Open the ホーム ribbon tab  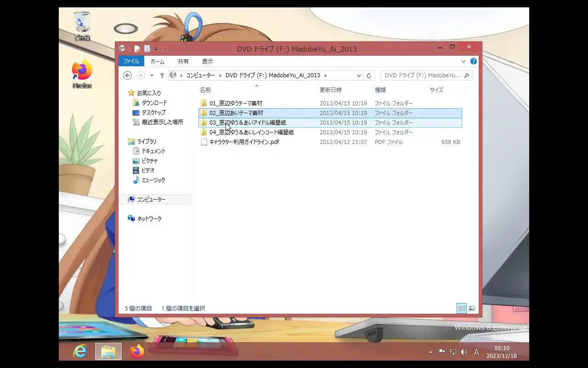tap(157, 61)
